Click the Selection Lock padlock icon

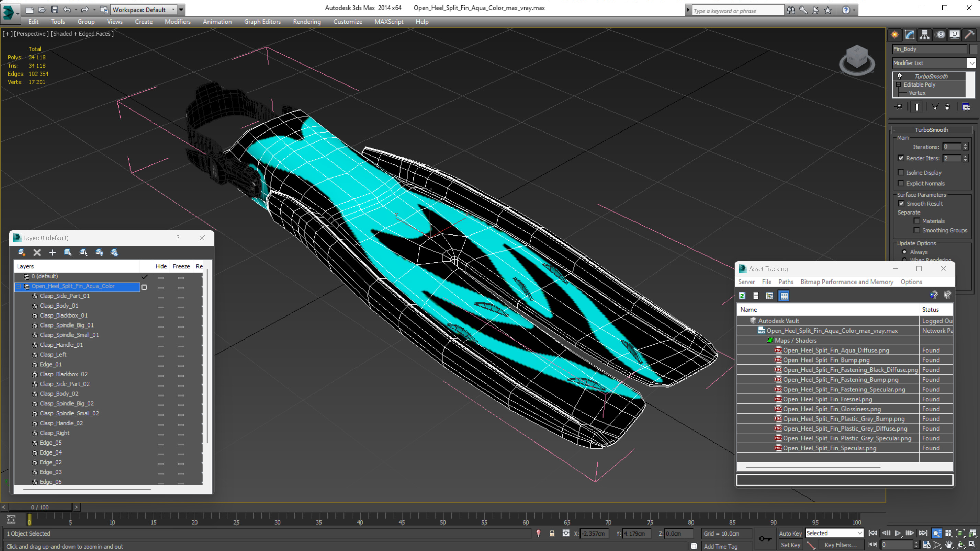pos(552,533)
